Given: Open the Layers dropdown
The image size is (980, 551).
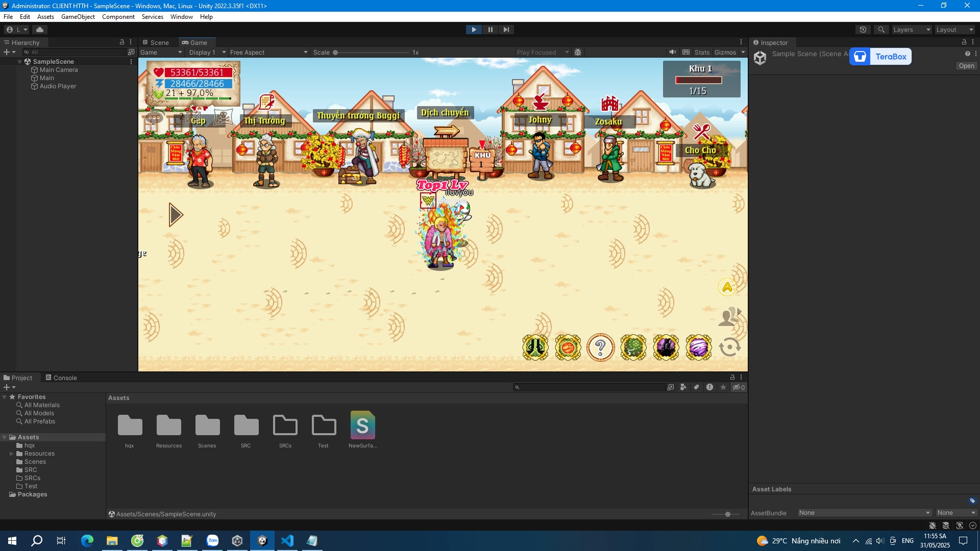Looking at the screenshot, I should tap(912, 30).
